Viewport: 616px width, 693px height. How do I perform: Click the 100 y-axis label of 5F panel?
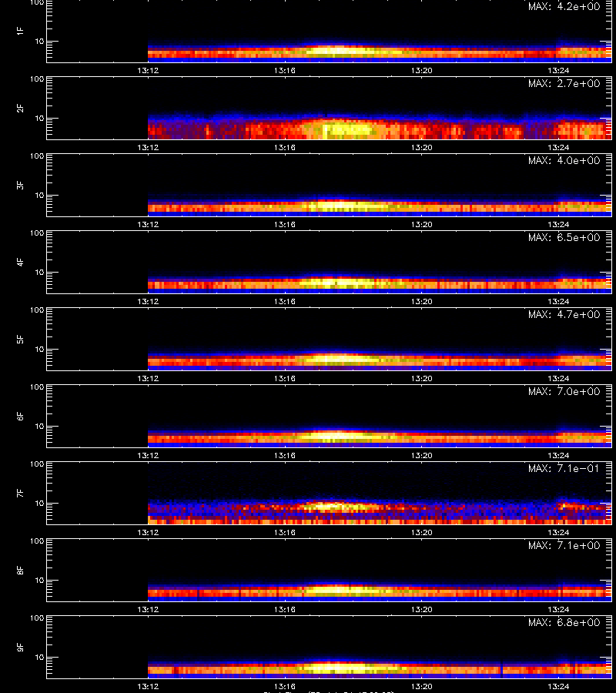coord(37,310)
